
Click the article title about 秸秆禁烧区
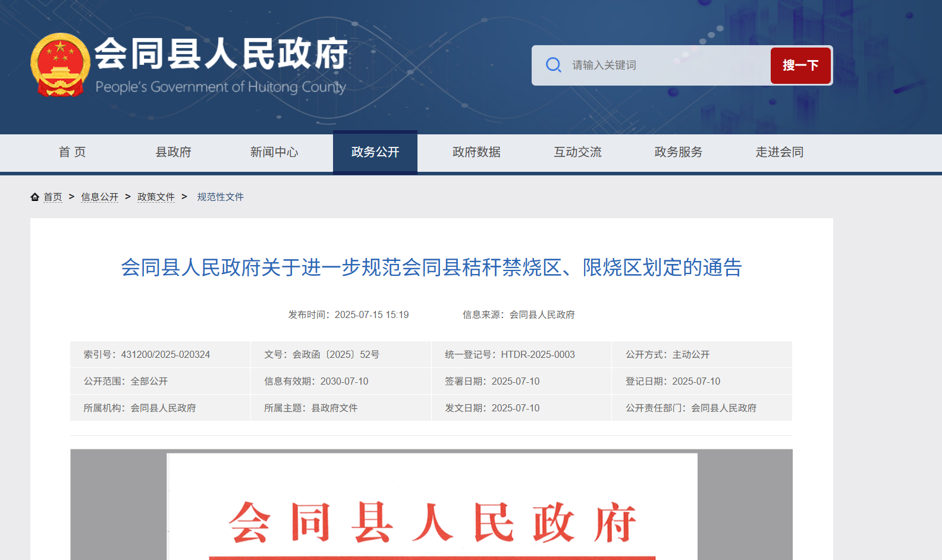pyautogui.click(x=432, y=268)
